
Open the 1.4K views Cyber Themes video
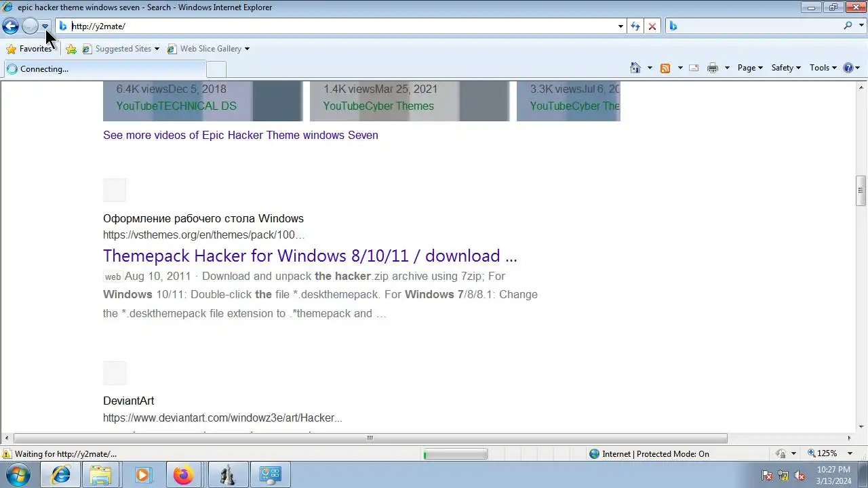point(409,101)
